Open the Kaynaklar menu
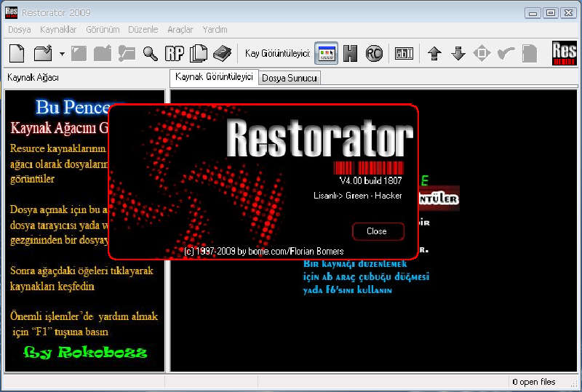The image size is (582, 392). pyautogui.click(x=58, y=30)
